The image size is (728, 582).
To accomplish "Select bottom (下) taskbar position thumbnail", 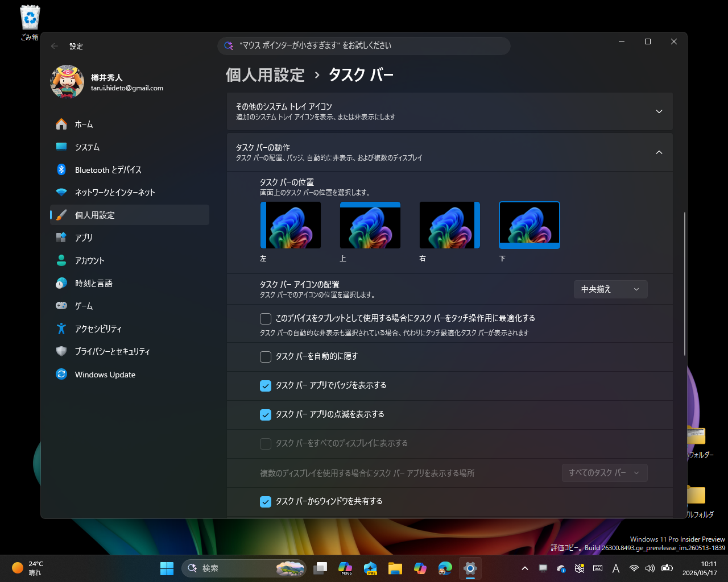I will [x=530, y=225].
